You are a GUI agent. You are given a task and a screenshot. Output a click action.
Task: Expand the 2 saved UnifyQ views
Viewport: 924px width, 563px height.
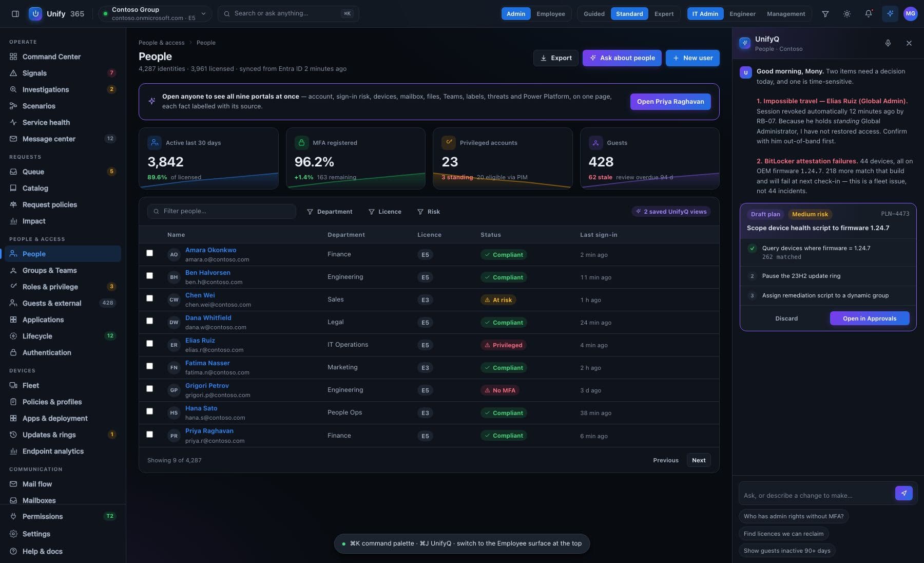pyautogui.click(x=671, y=212)
